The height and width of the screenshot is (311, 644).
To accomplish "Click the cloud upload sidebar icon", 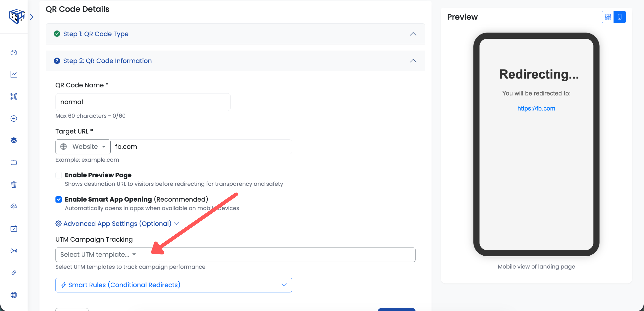I will [x=14, y=206].
